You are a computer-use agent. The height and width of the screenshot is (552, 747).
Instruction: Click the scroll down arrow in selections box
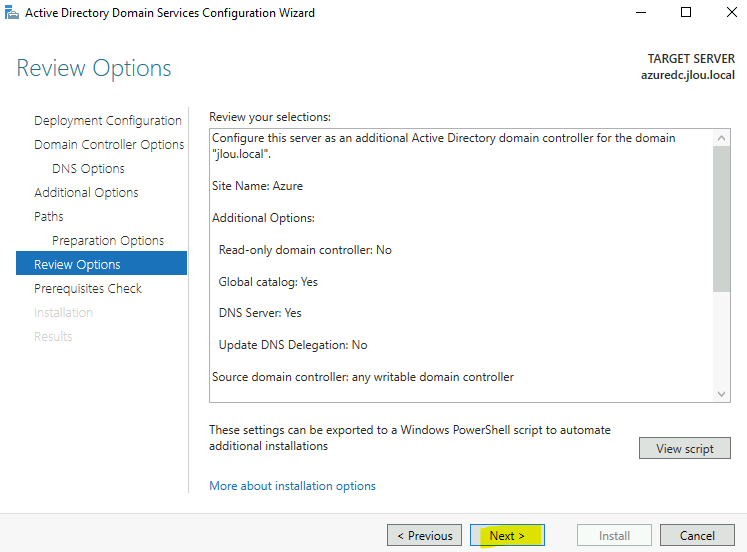(x=721, y=394)
